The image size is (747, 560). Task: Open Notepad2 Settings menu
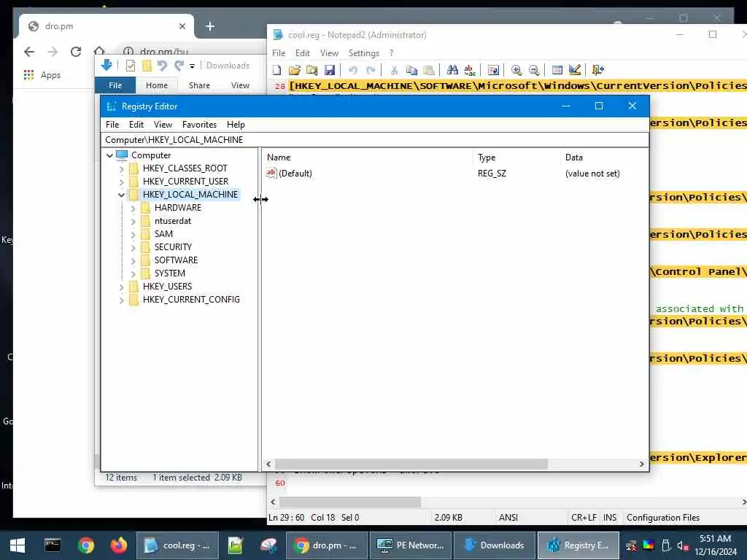(x=363, y=52)
